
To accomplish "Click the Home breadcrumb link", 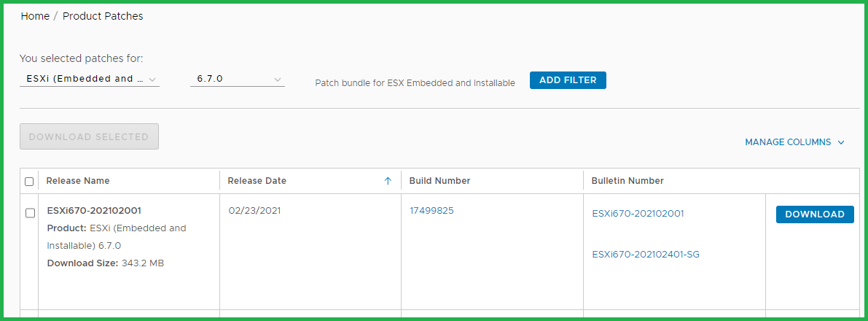I will 35,16.
